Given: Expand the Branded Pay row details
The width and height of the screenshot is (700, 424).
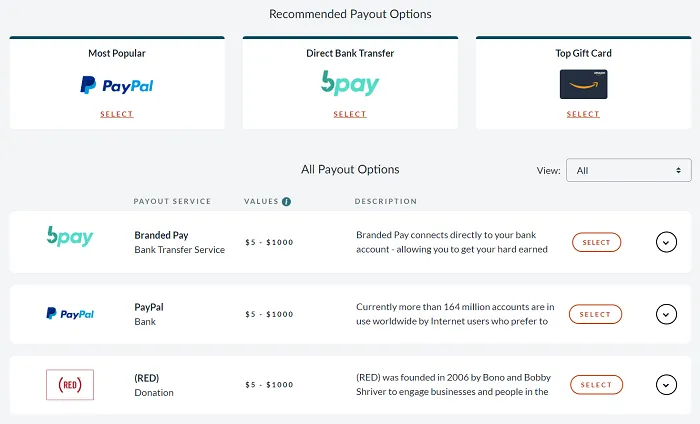Looking at the screenshot, I should [666, 242].
